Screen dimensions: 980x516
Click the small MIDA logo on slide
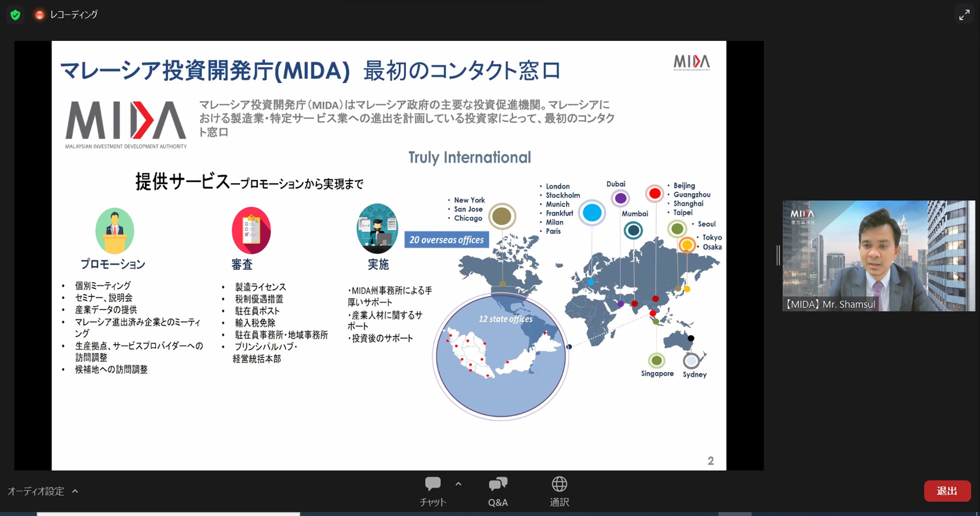point(692,62)
